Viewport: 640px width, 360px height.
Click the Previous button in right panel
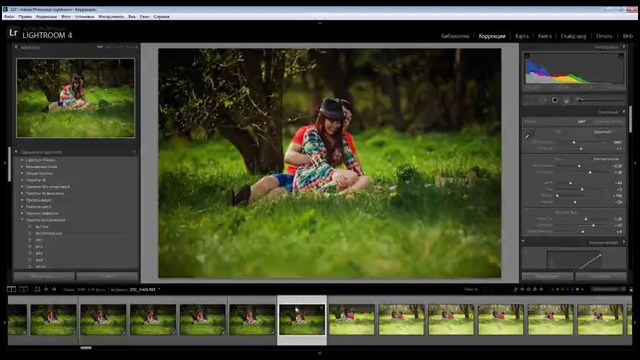(x=547, y=277)
